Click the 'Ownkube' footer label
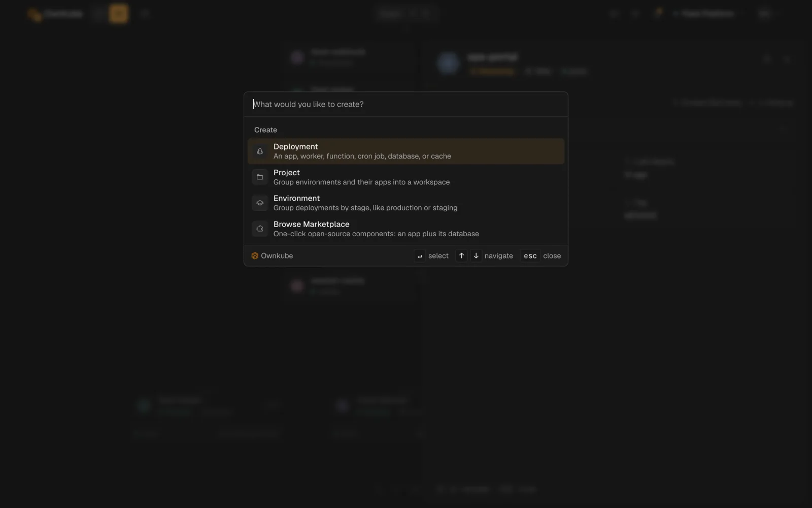The image size is (812, 508). point(277,256)
